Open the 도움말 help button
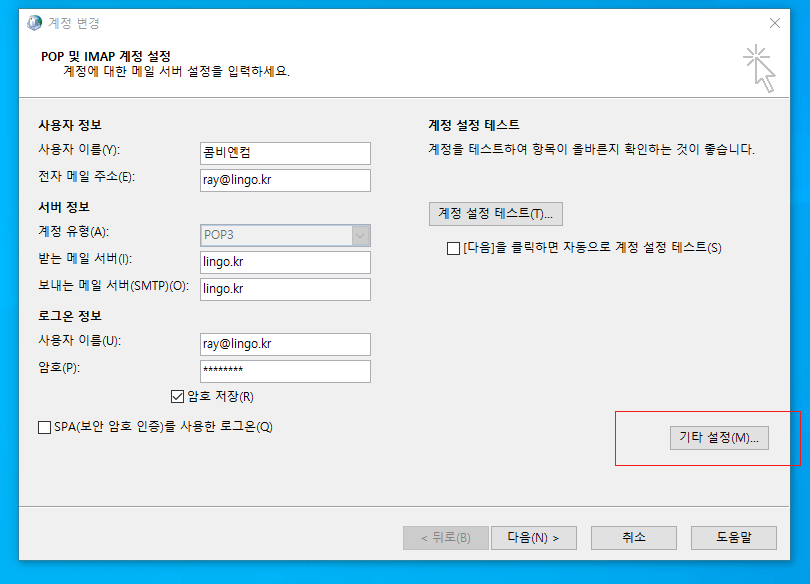810x584 pixels. click(734, 538)
